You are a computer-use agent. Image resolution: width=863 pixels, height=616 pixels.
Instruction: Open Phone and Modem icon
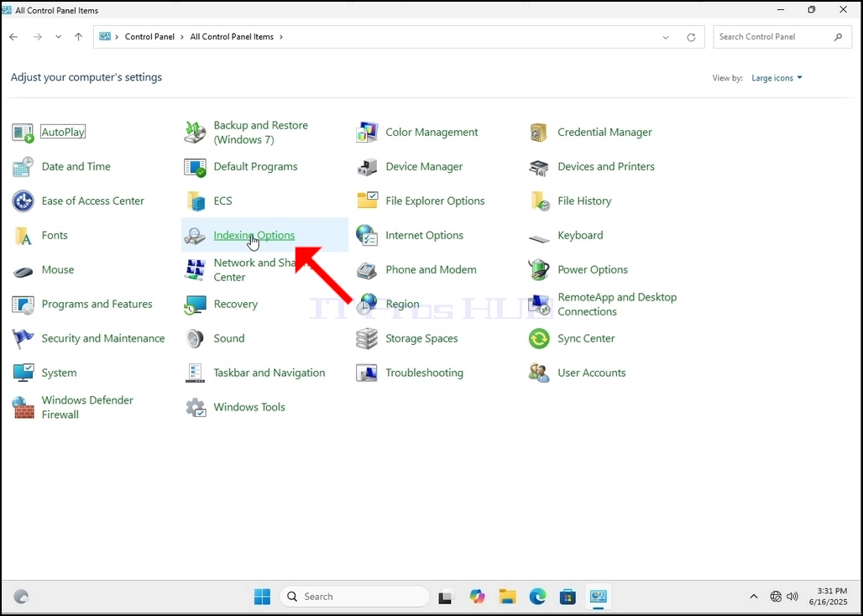pyautogui.click(x=367, y=270)
